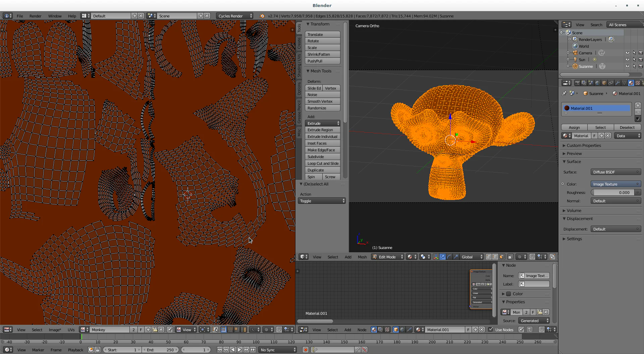Open the Modifiers properties tab wrench icon
Screen dimensions: 644x354
click(x=618, y=83)
